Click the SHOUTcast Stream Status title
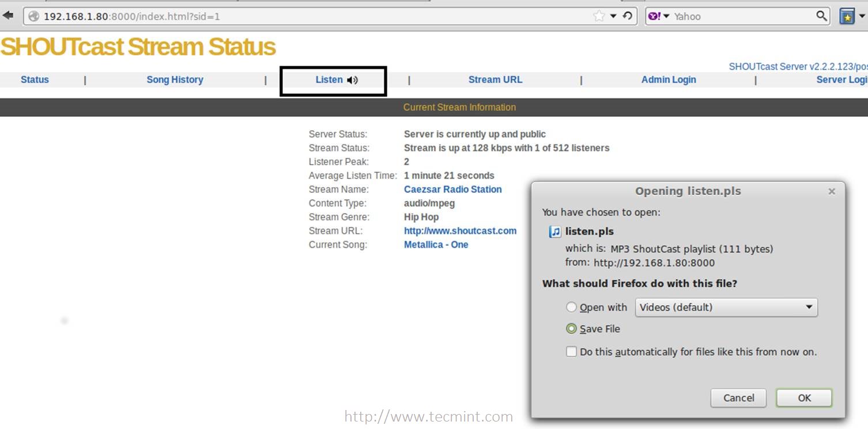Screen dimensions: 868x429 (x=138, y=47)
